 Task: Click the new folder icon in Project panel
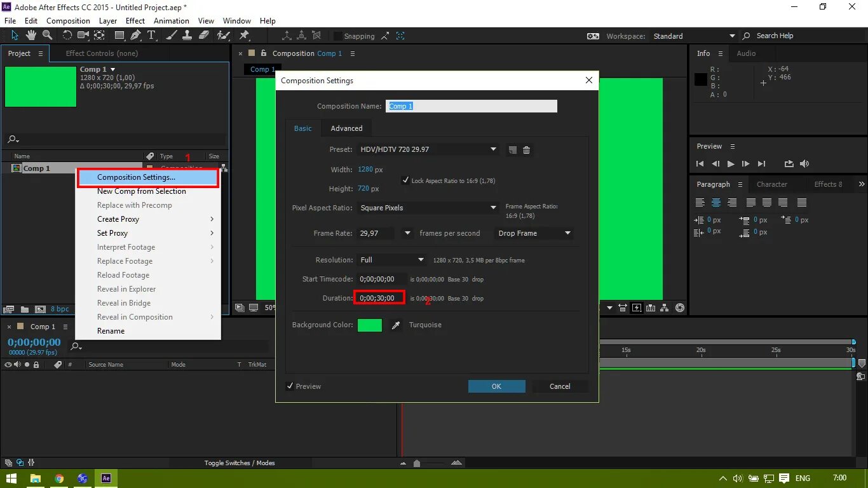(25, 309)
